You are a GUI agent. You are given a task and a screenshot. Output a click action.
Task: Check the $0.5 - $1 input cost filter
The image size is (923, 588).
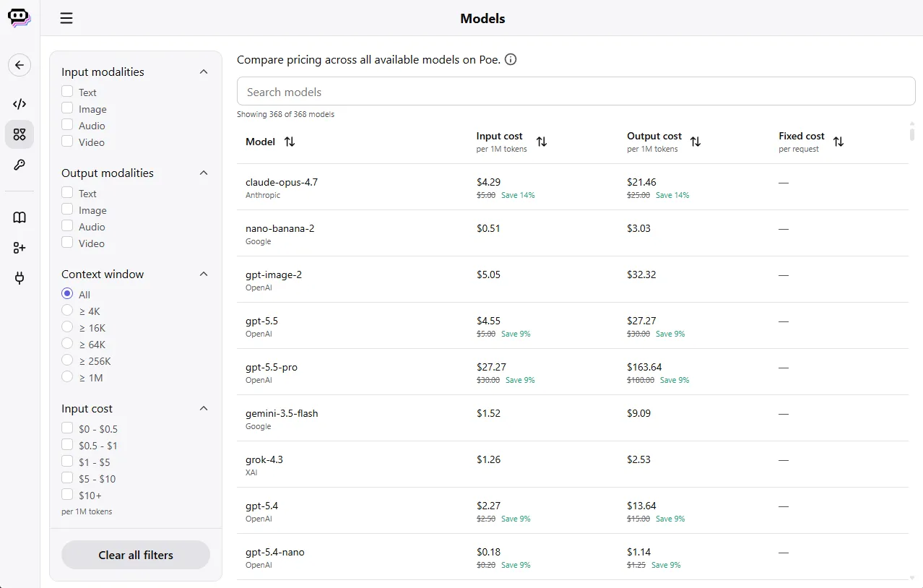click(x=67, y=445)
